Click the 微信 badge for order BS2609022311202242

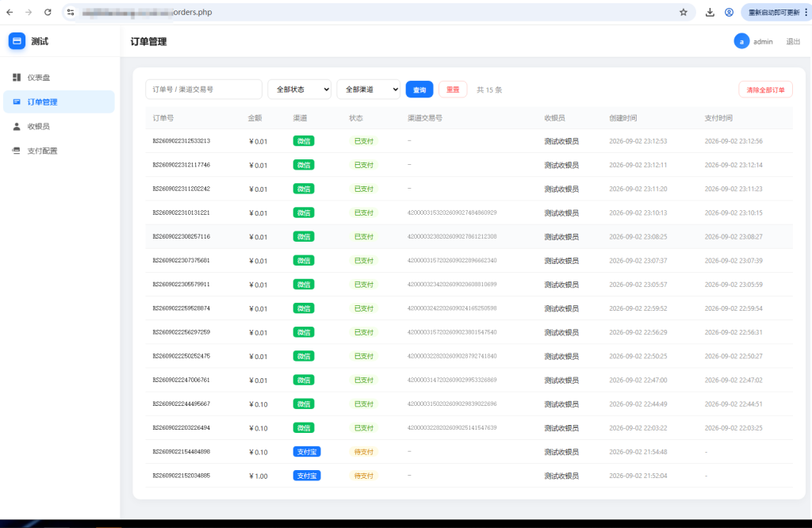pyautogui.click(x=304, y=189)
